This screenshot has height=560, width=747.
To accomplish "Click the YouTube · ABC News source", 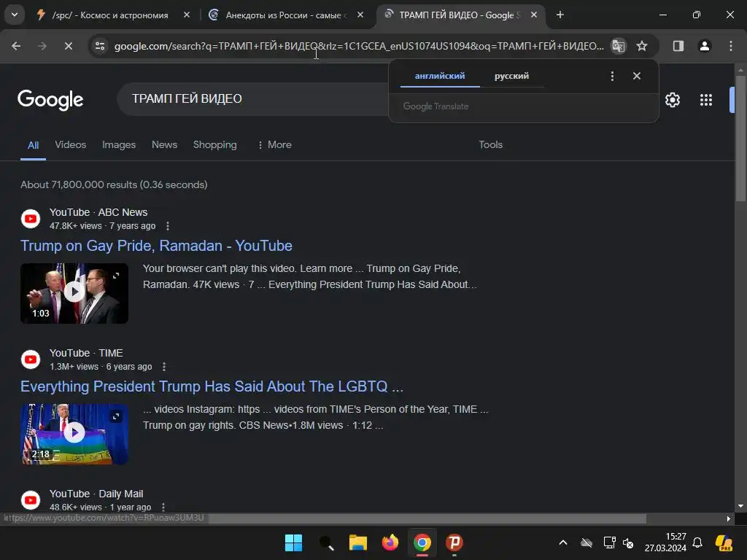I will coord(98,212).
